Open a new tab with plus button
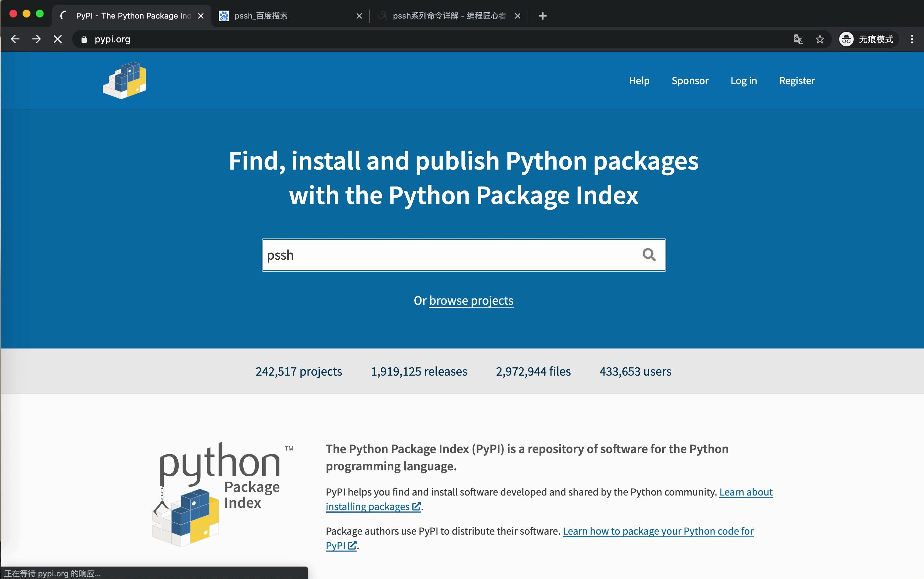The width and height of the screenshot is (924, 579). tap(543, 16)
